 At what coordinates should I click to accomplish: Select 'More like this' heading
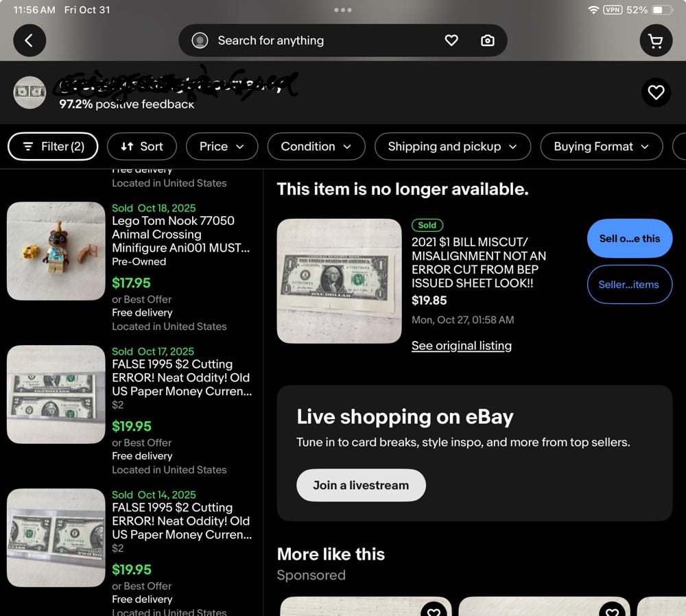(x=331, y=554)
